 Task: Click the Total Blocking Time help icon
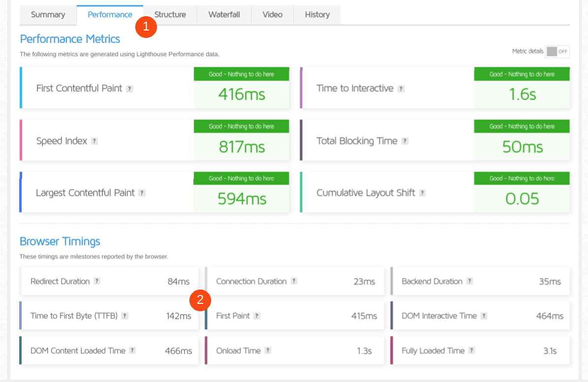(x=405, y=141)
